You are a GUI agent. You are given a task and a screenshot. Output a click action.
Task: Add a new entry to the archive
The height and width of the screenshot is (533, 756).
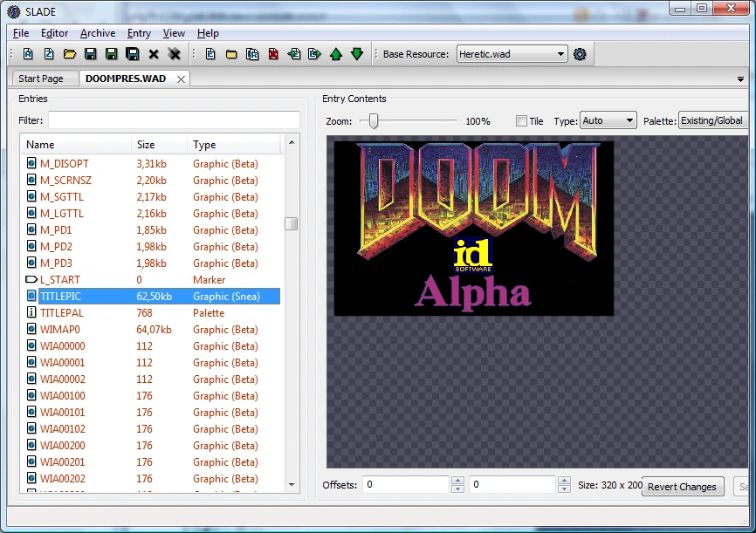210,54
